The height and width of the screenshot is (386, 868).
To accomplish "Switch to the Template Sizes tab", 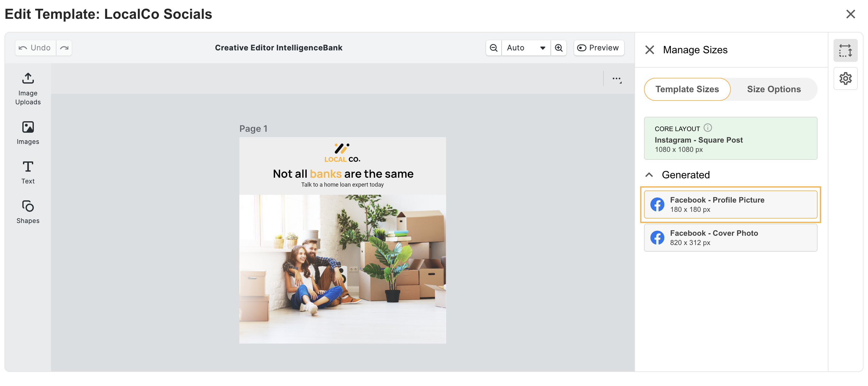I will click(x=687, y=89).
